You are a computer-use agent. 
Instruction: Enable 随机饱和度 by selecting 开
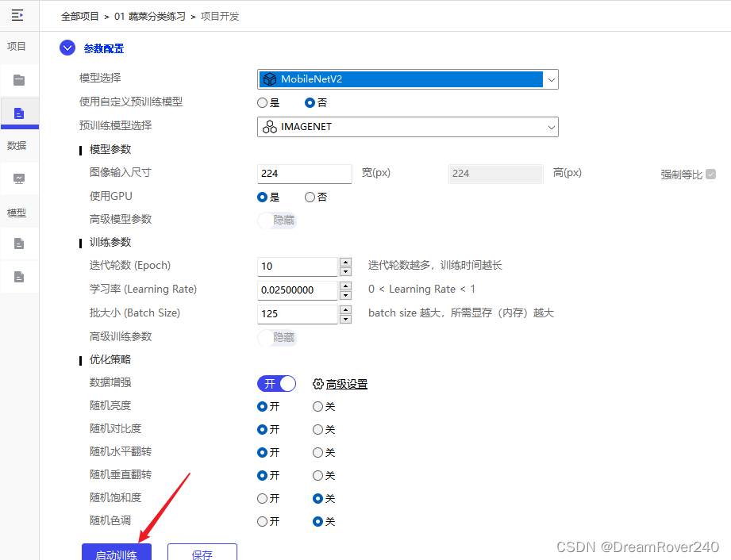click(x=263, y=498)
